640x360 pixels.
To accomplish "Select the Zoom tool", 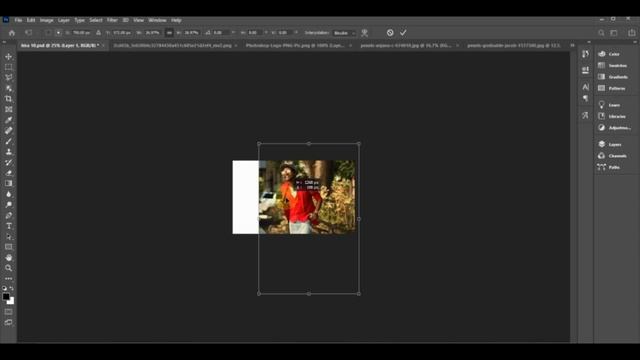I will click(x=9, y=268).
